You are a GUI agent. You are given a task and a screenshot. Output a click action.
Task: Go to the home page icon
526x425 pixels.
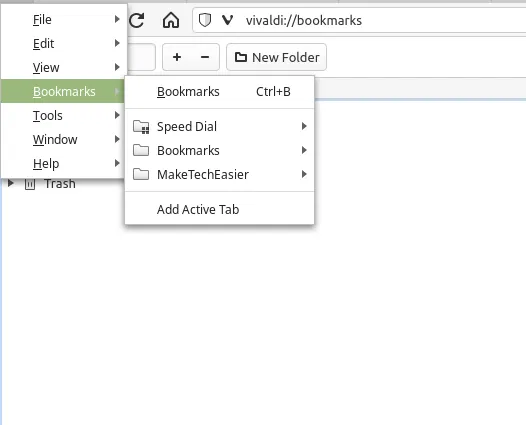pyautogui.click(x=171, y=20)
